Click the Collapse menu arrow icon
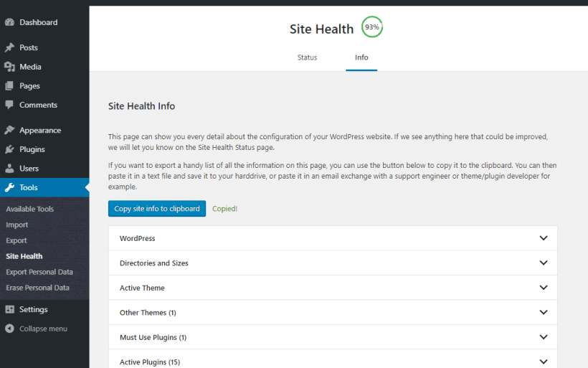This screenshot has width=588, height=368. [x=10, y=329]
